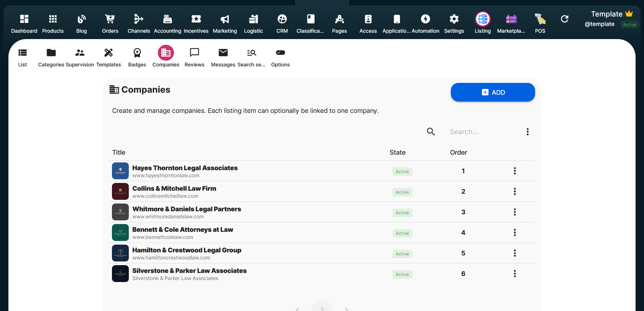Click the Collins & Mitchell logo thumbnail

[x=120, y=191]
